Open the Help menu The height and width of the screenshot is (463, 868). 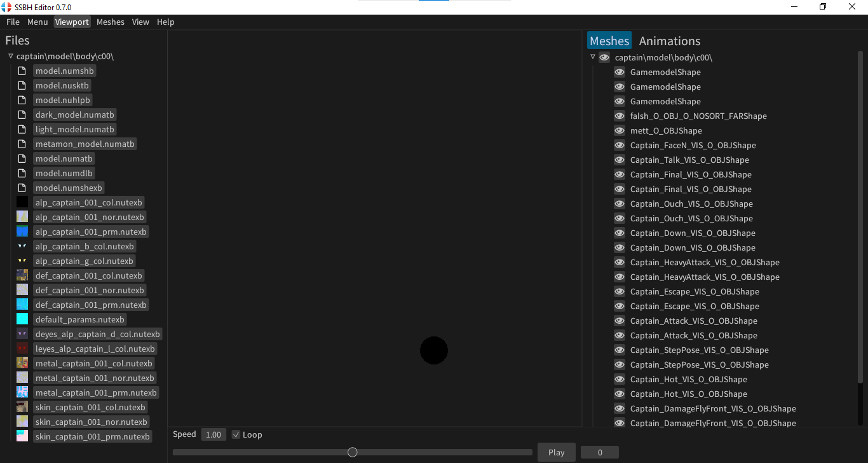[165, 22]
